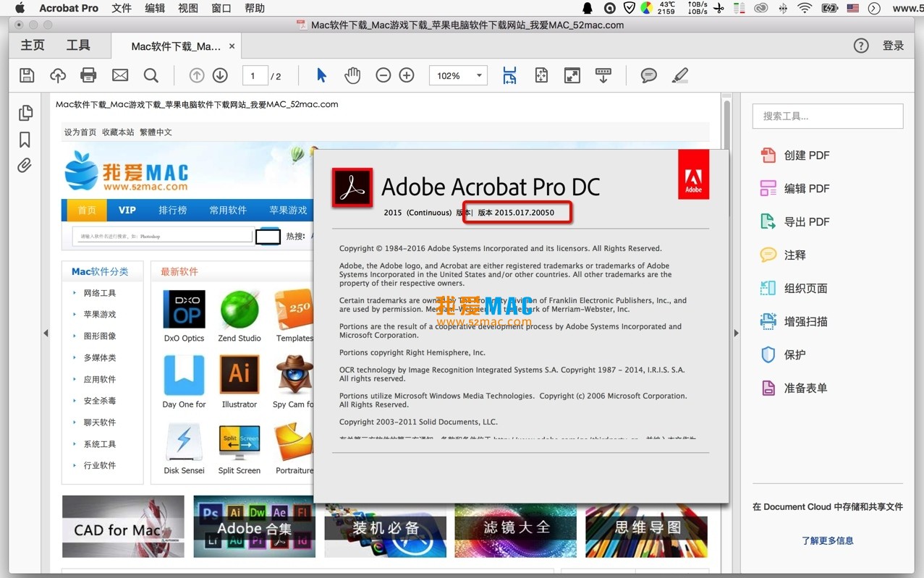Viewport: 924px width, 578px height.
Task: Go to previous page arrow
Action: [x=197, y=75]
